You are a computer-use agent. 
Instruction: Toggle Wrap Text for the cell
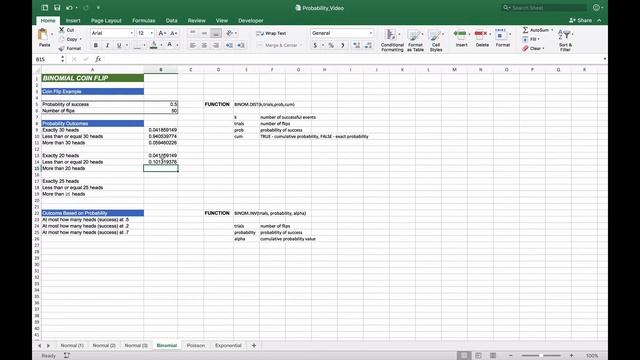(x=271, y=33)
